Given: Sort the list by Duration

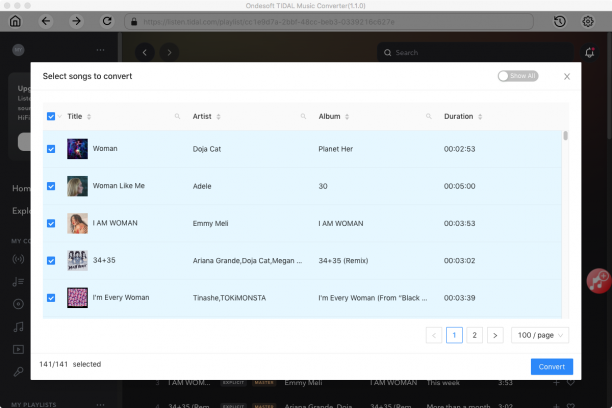Looking at the screenshot, I should coord(480,116).
